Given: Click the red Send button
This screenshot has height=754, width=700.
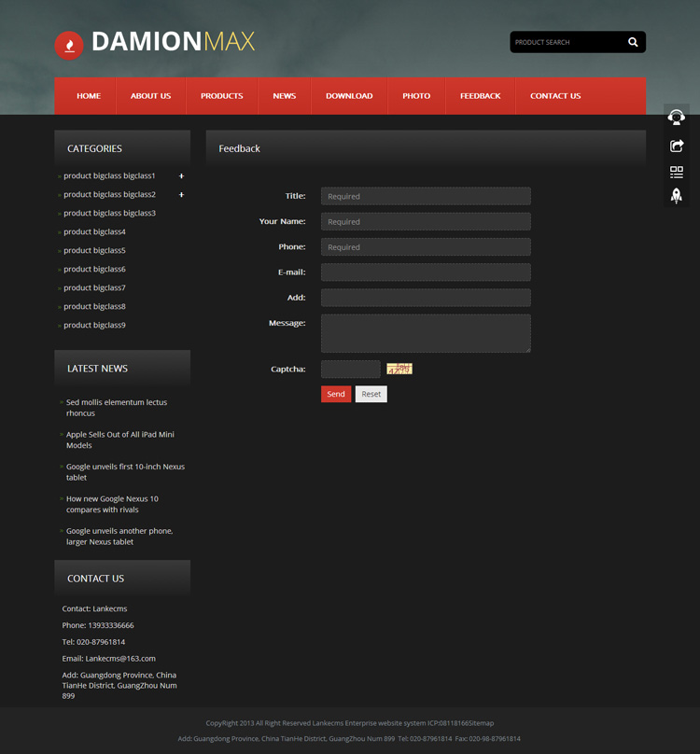Looking at the screenshot, I should pos(336,394).
